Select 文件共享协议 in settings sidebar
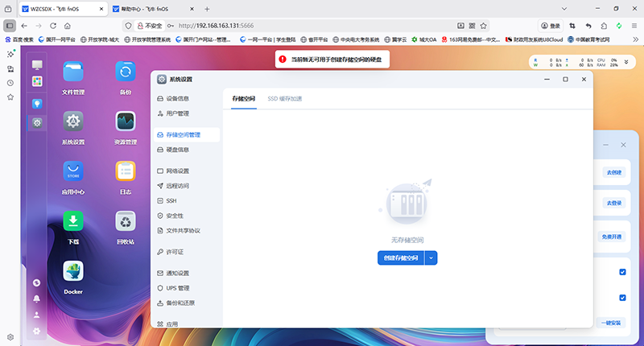This screenshot has height=346, width=644. coord(187,230)
